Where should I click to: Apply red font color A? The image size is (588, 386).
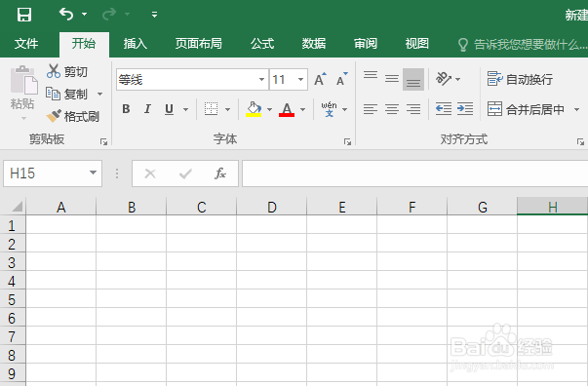click(x=287, y=109)
